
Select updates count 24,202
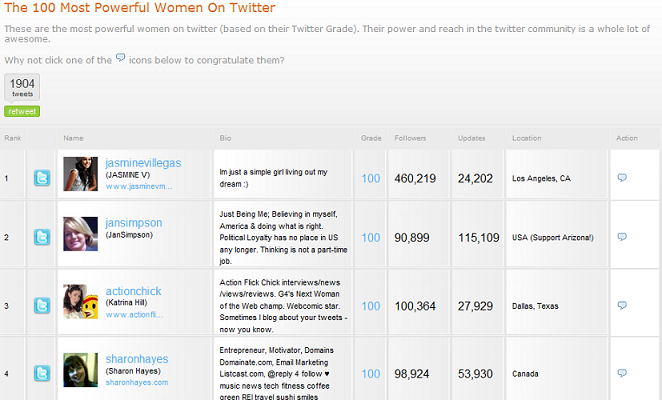475,179
